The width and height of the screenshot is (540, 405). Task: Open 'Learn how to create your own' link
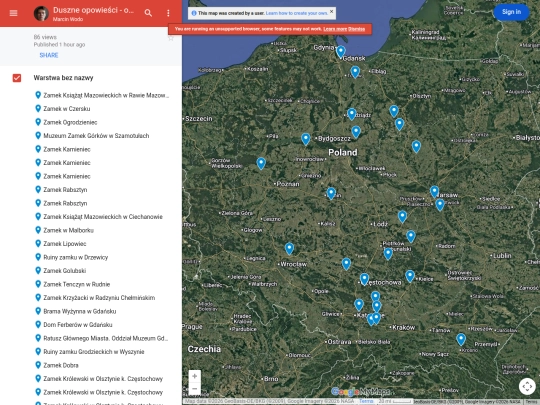[297, 13]
